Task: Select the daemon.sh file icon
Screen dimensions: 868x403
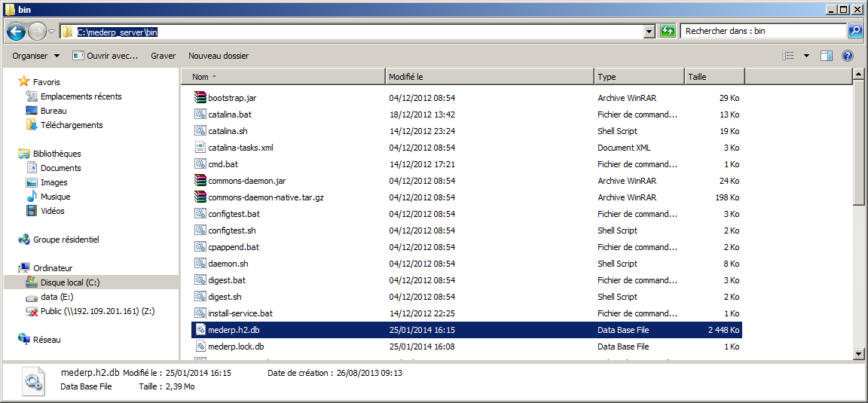Action: [x=200, y=264]
